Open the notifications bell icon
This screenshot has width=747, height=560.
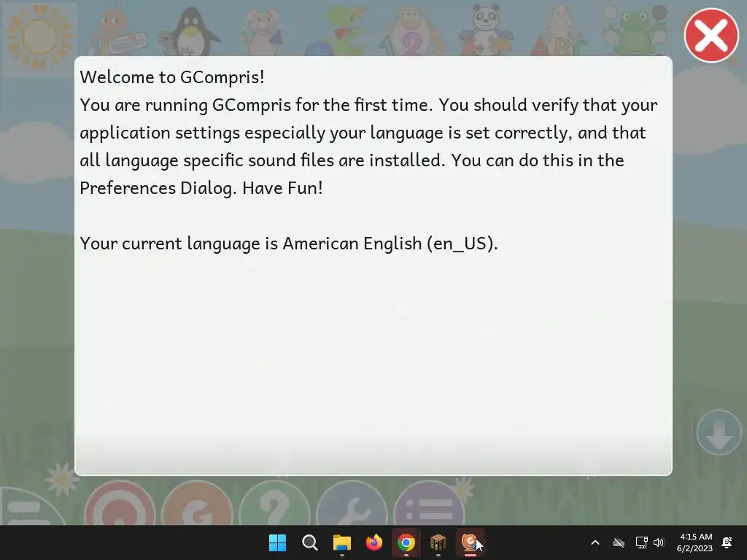coord(727,542)
